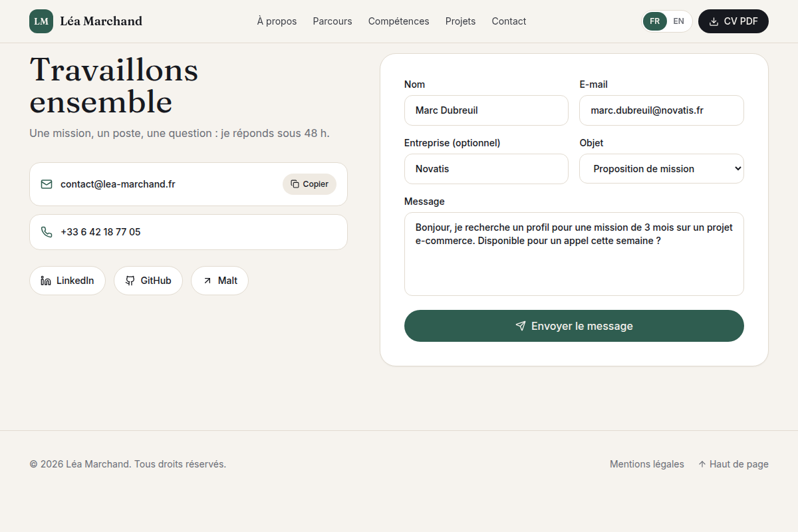Click the LM logo badge
This screenshot has width=798, height=532.
(41, 21)
